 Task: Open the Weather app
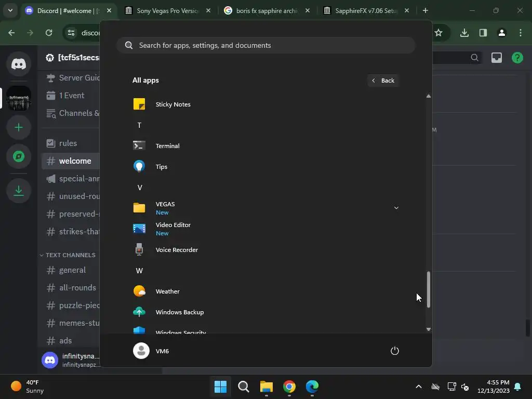point(265,291)
